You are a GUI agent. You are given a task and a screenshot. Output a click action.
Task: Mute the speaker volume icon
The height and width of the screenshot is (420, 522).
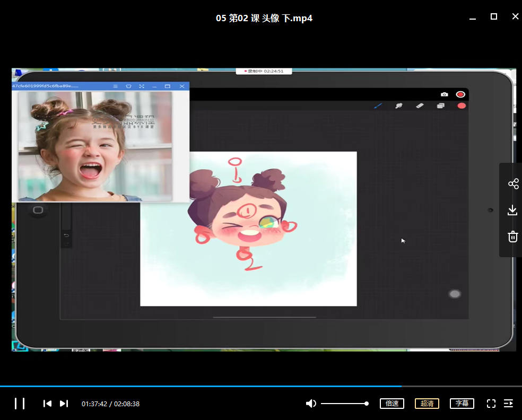point(311,404)
